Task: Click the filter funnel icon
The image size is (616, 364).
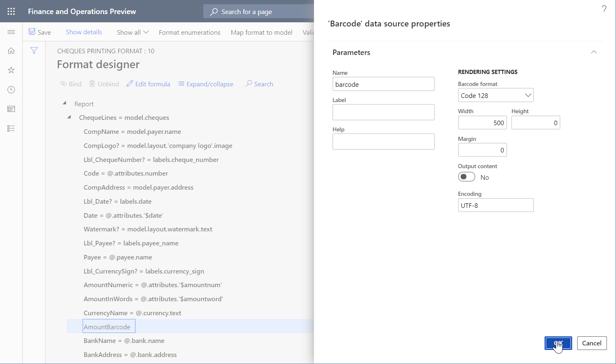Action: click(34, 50)
